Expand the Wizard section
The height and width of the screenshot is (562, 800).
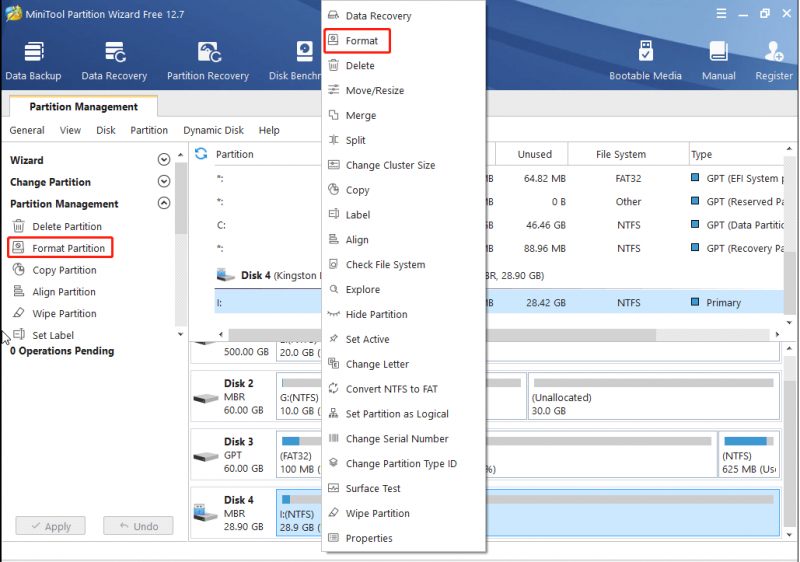pyautogui.click(x=164, y=160)
